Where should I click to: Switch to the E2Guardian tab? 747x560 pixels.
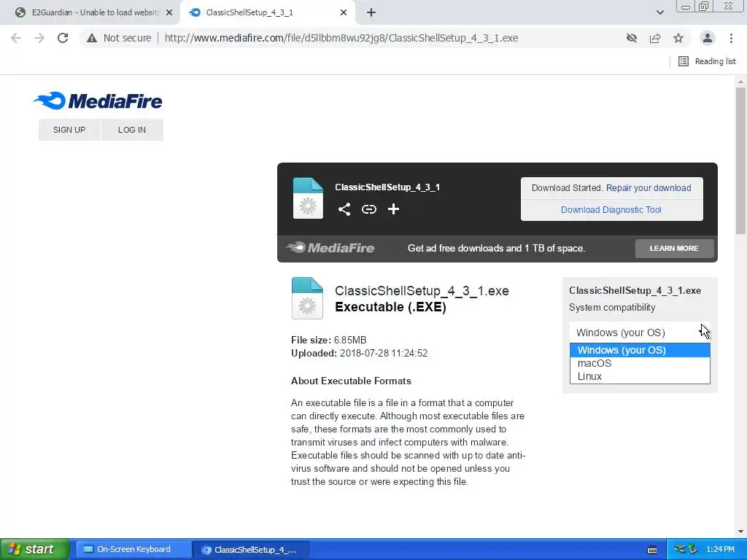point(90,12)
